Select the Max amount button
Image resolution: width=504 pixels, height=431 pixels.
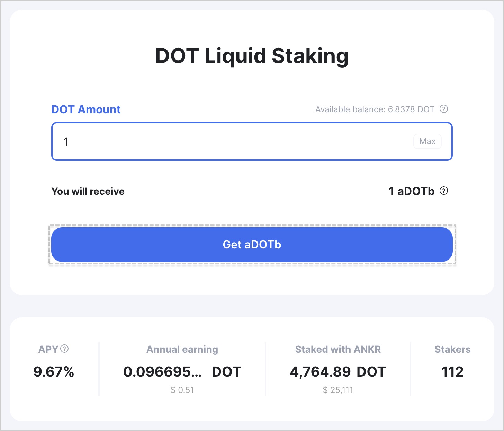(427, 141)
